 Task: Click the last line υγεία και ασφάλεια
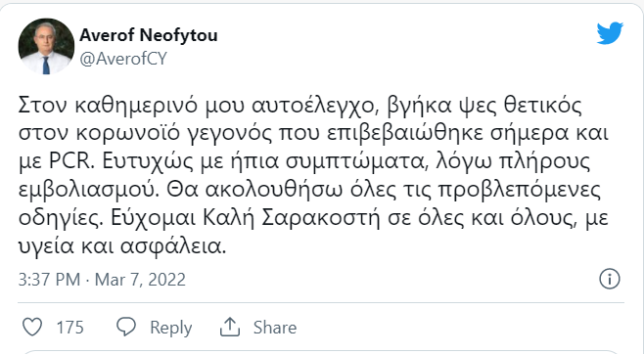click(x=122, y=246)
